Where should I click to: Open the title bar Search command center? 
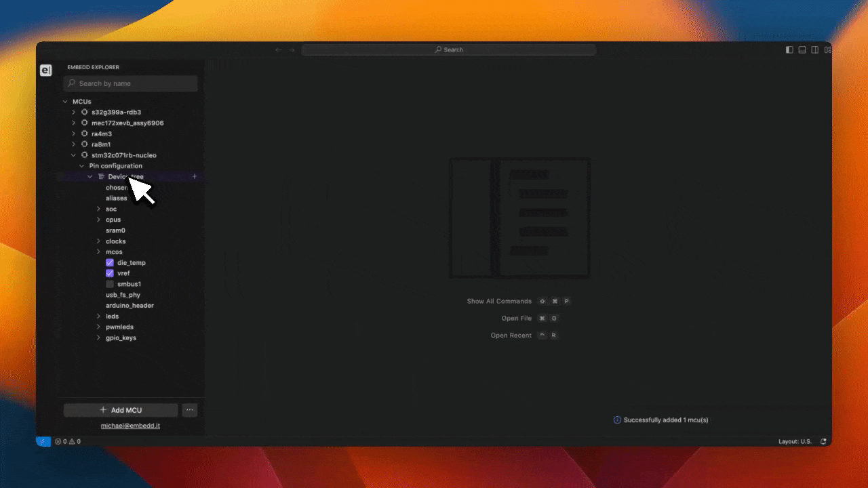(449, 49)
